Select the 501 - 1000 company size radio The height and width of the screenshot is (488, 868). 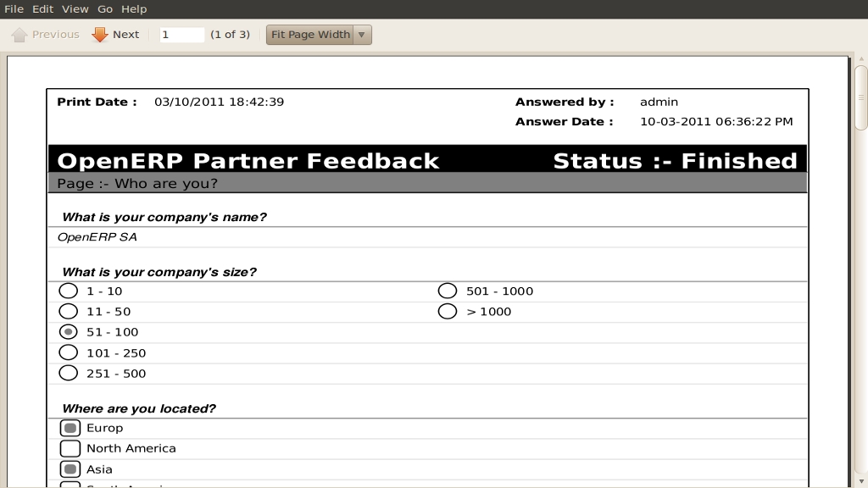pos(448,291)
